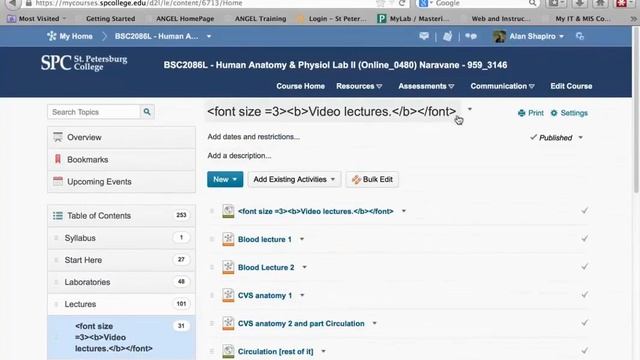Click the search magnifier in Google box
Image resolution: width=640 pixels, height=360 pixels.
point(532,3)
